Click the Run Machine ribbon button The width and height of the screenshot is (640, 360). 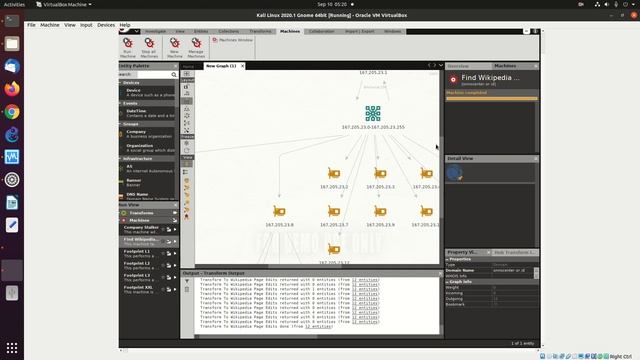(128, 47)
